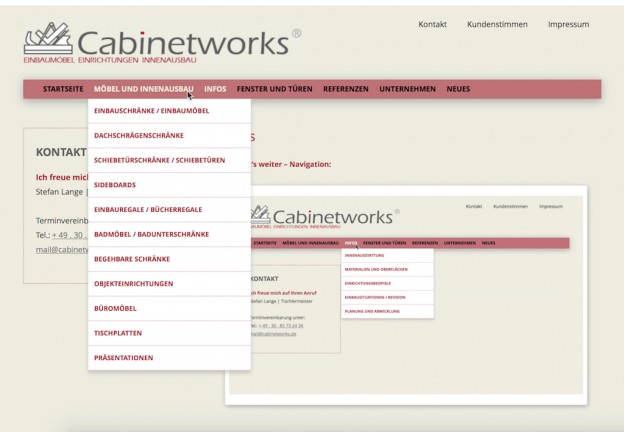Go to the Kundenstimmen page from the top links
Viewport: 624px width, 432px height.
coord(497,24)
